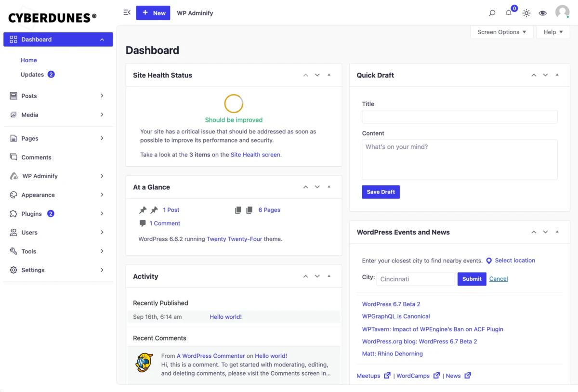Expand the Settings submenu chevron

pyautogui.click(x=102, y=270)
